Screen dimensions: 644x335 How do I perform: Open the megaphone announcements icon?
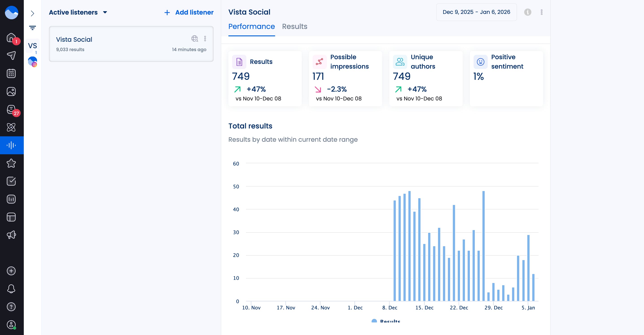(11, 235)
